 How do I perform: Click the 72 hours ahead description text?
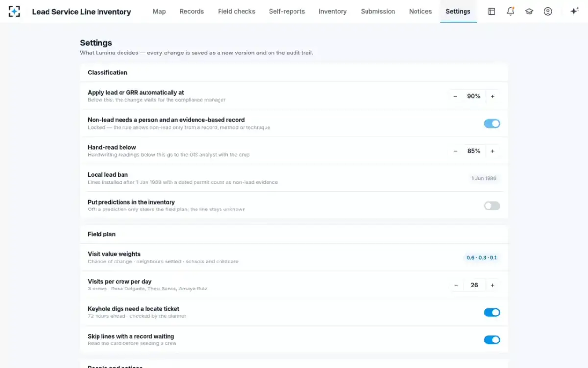click(137, 316)
